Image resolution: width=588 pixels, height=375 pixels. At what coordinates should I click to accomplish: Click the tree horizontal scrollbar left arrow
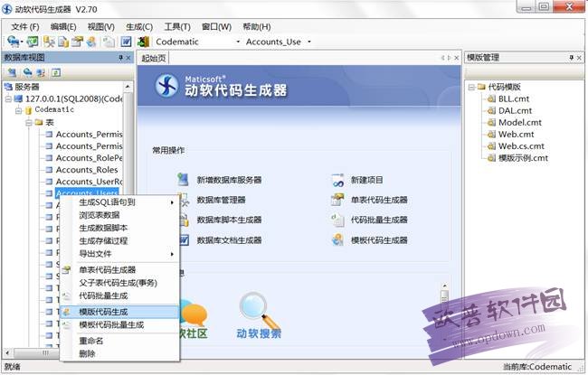(7, 353)
